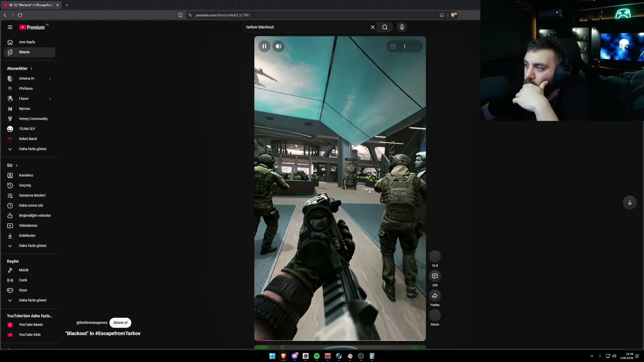Show more items under İndirilenler
The height and width of the screenshot is (362, 644).
click(x=30, y=246)
